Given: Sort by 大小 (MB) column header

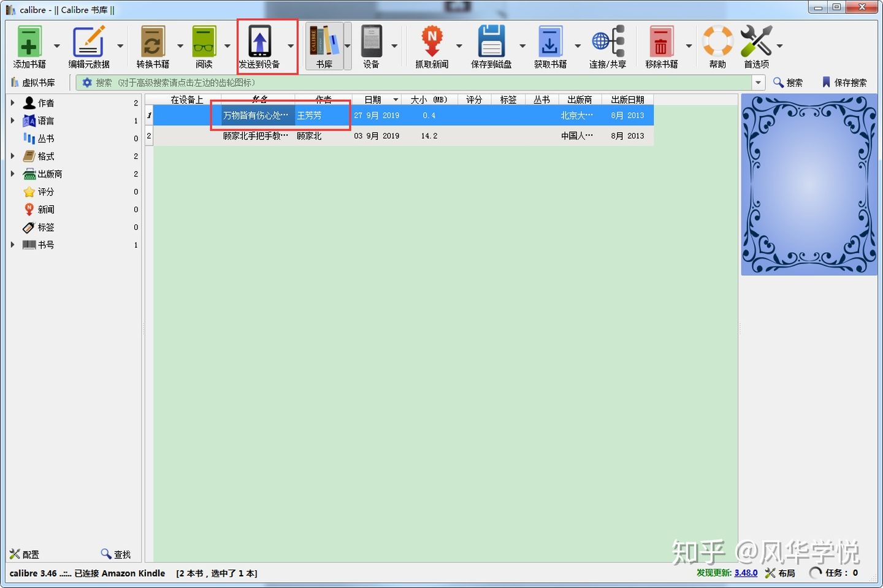Looking at the screenshot, I should 430,99.
